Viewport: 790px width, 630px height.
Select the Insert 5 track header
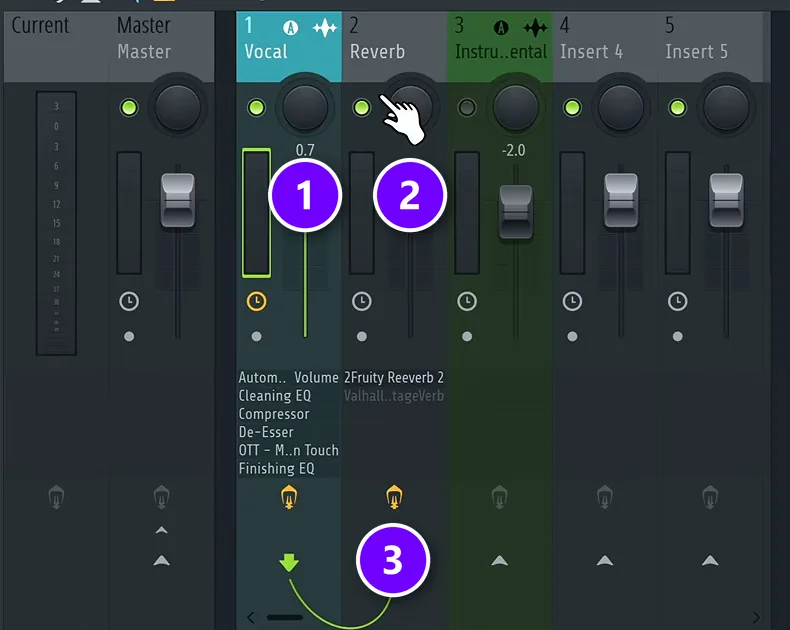[710, 46]
